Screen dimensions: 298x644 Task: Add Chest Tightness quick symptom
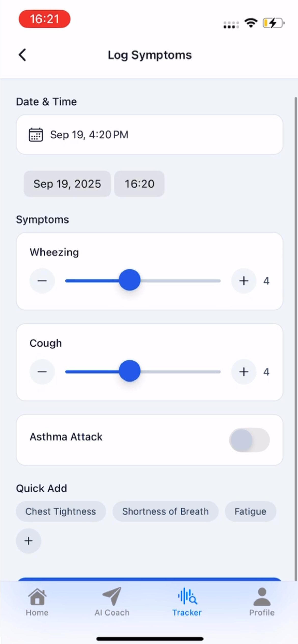click(61, 511)
